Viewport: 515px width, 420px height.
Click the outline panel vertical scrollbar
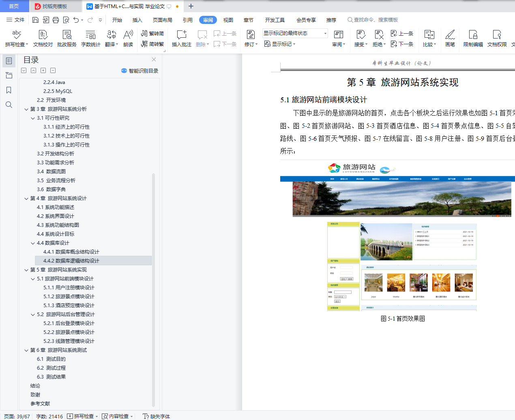[x=153, y=290]
